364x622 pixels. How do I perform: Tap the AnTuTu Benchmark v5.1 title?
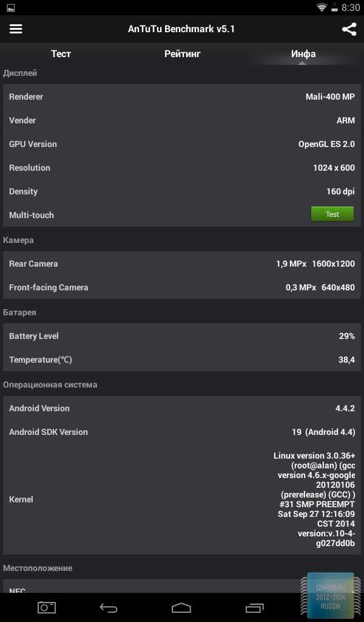pos(181,29)
